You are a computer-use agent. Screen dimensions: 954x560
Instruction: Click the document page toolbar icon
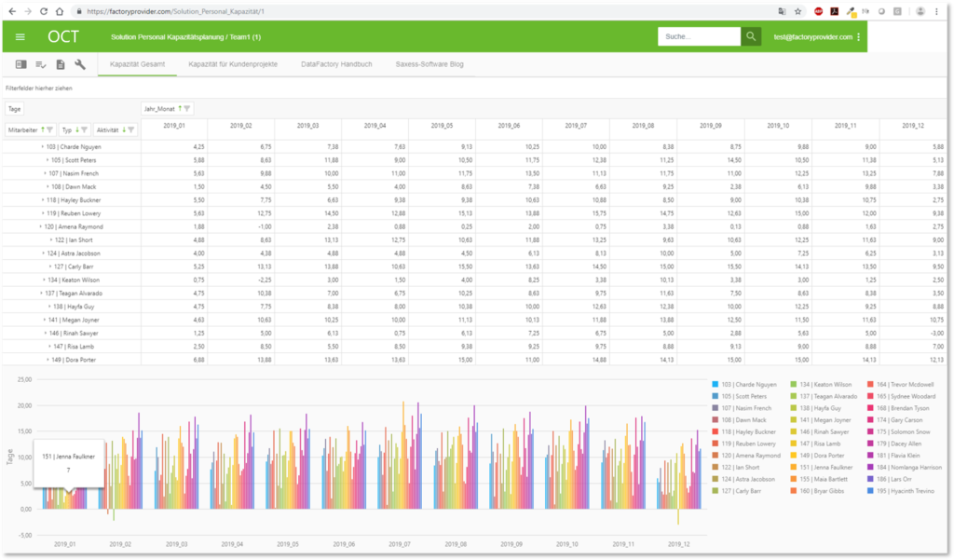61,64
